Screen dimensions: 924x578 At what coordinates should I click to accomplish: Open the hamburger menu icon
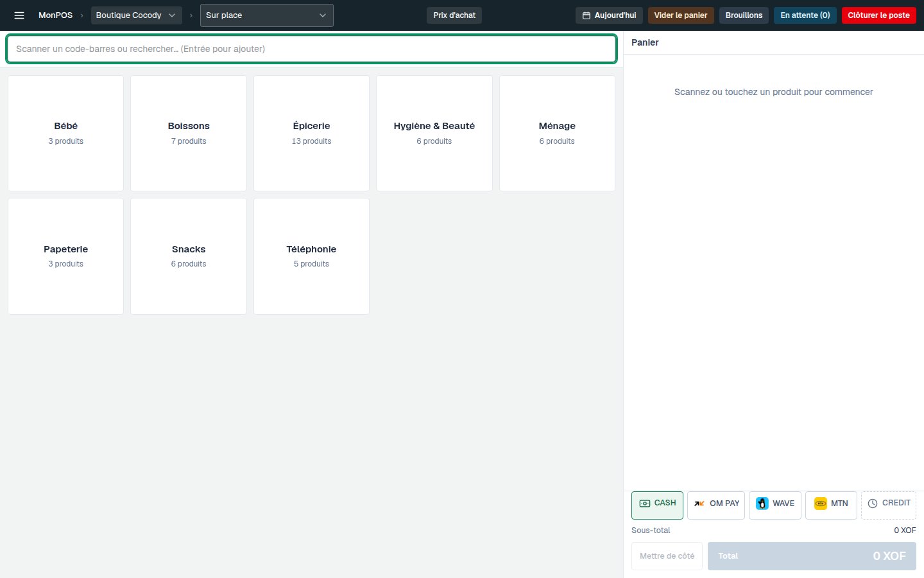pos(19,15)
